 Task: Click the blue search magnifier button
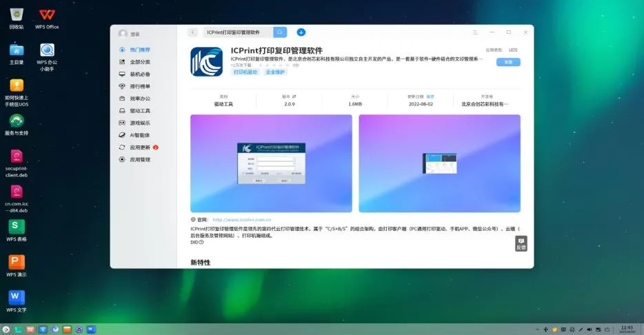coord(280,32)
